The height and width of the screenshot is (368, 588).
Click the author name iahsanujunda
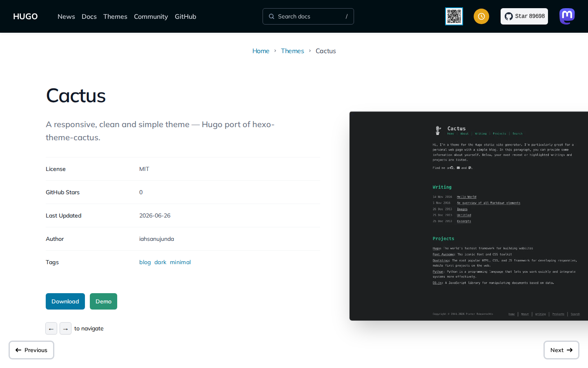156,239
